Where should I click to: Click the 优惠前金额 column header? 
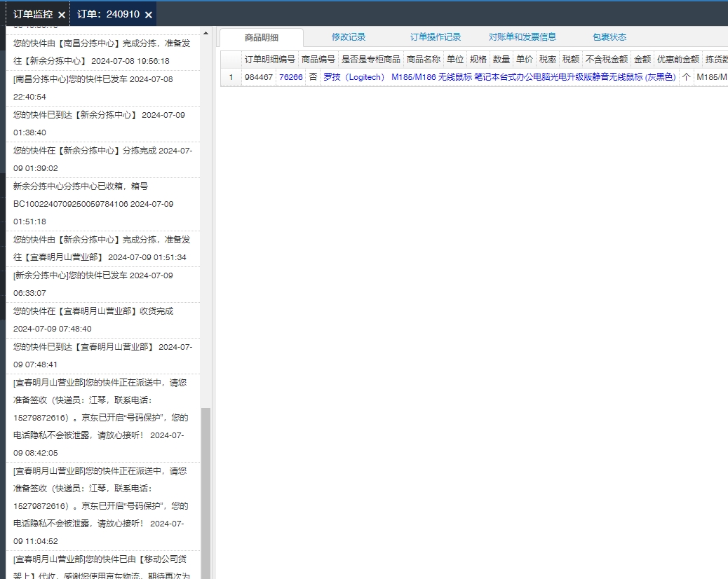pos(678,60)
